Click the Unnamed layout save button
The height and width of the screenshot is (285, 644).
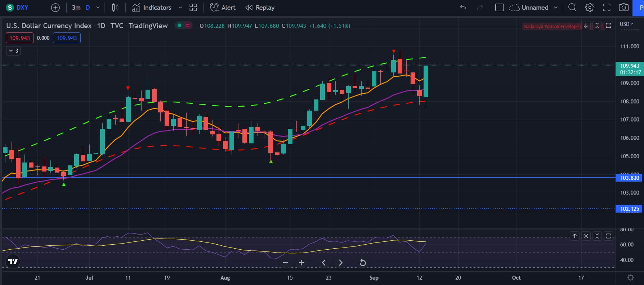coord(529,8)
